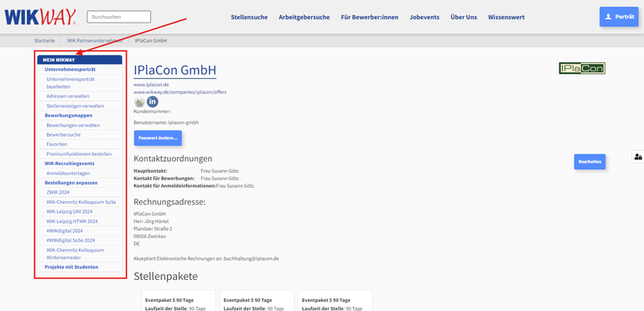
Task: Click the Bearbeiten button
Action: (x=589, y=162)
